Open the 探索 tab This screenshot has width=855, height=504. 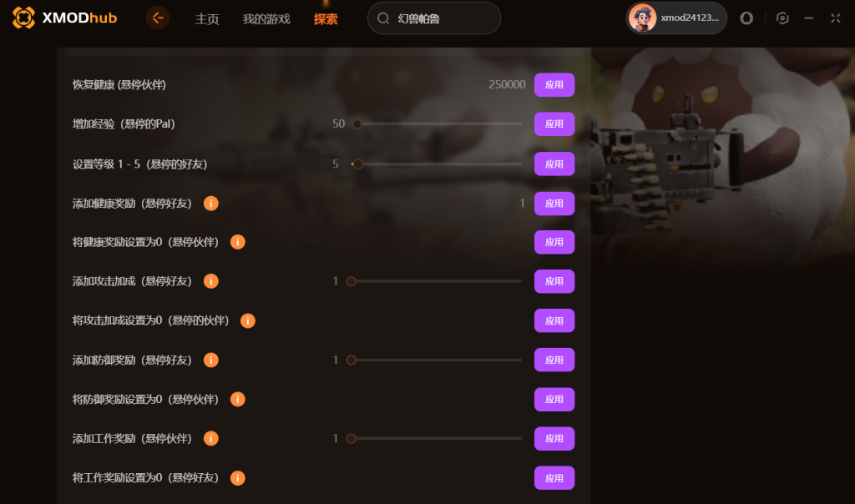point(326,19)
